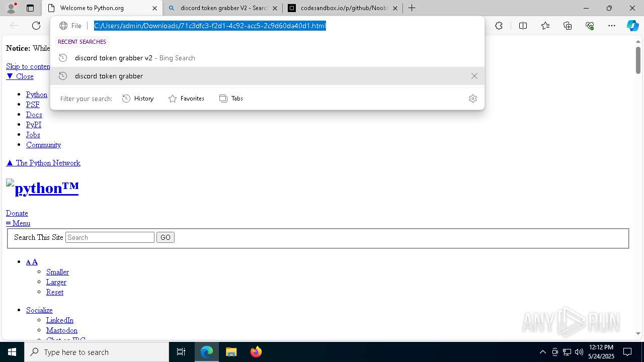The height and width of the screenshot is (362, 644).
Task: Open the 'A A' text size link
Action: click(32, 262)
